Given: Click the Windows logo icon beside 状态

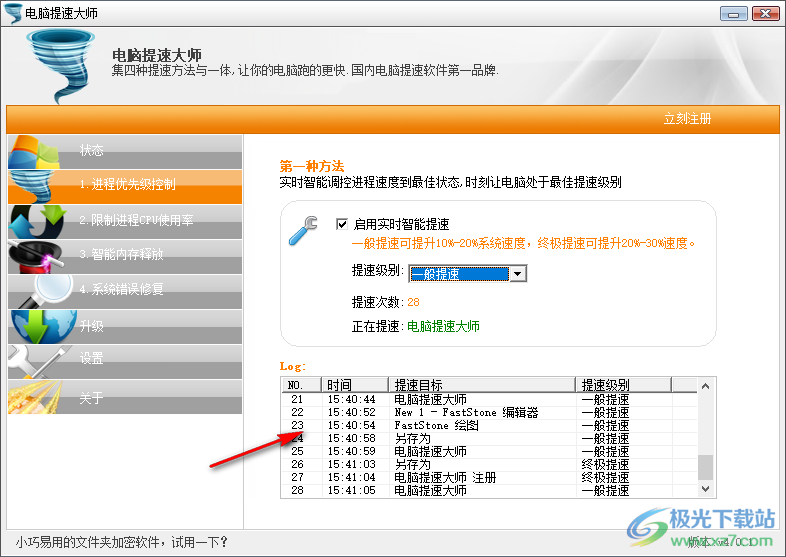Looking at the screenshot, I should (34, 152).
